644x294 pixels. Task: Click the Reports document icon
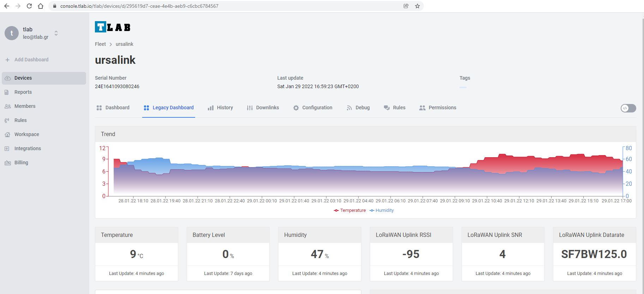7,92
